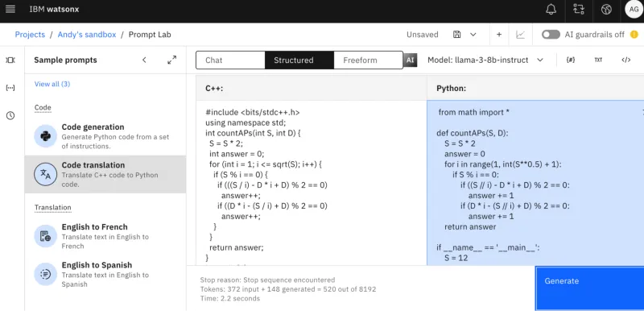Click the yellow guardrails info indicator
Screen dimensions: 644x311
point(634,35)
